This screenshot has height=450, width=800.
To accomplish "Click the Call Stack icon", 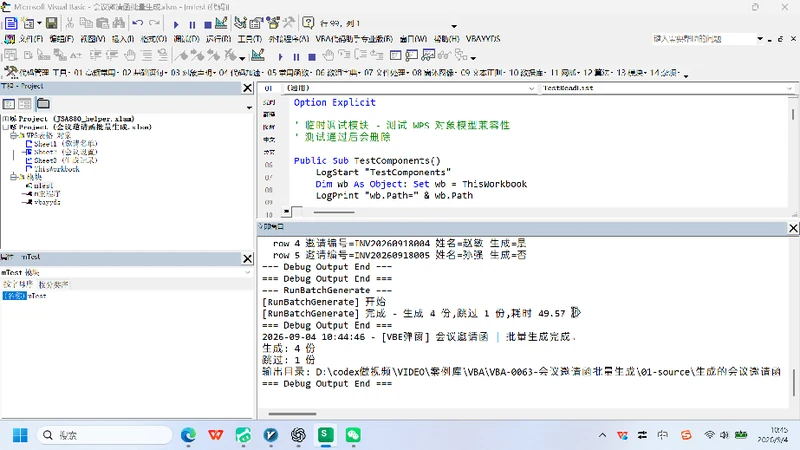I will coord(461,55).
